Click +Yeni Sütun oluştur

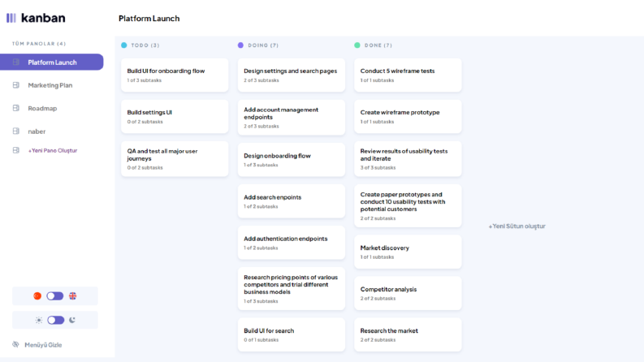coord(516,226)
